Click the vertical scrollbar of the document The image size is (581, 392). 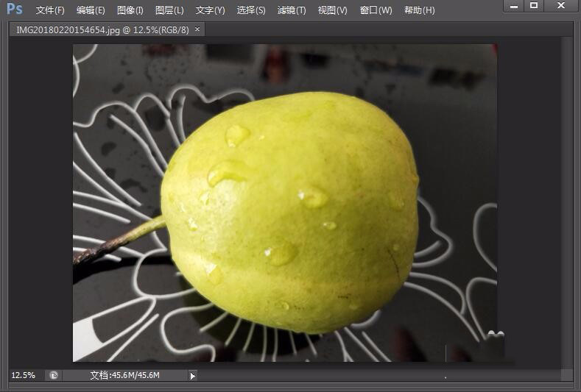click(566, 202)
